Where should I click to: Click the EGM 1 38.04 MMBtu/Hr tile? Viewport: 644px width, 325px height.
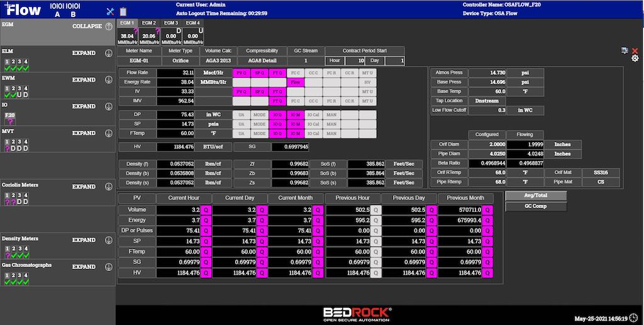click(x=127, y=36)
